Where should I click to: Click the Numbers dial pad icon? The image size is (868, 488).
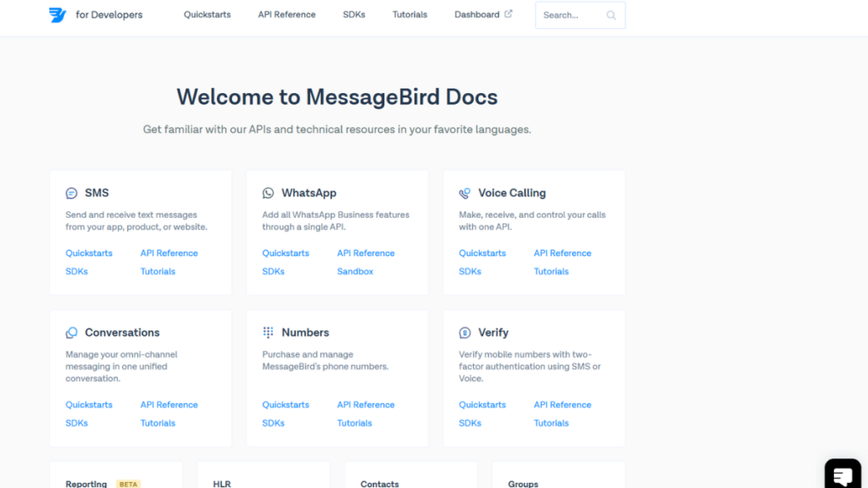click(269, 332)
